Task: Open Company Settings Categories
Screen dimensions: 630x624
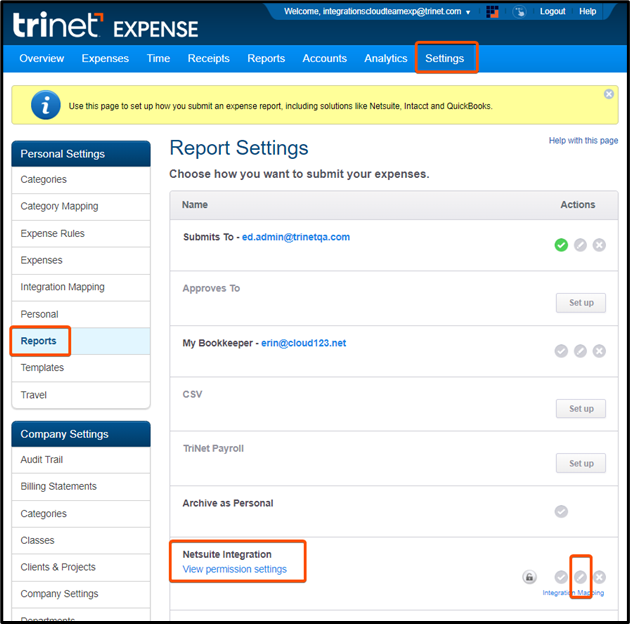Action: click(81, 514)
